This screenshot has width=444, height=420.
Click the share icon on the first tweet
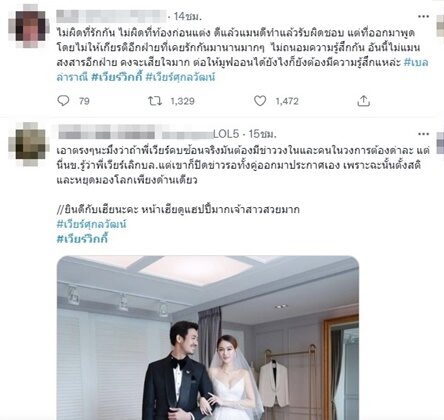point(364,101)
